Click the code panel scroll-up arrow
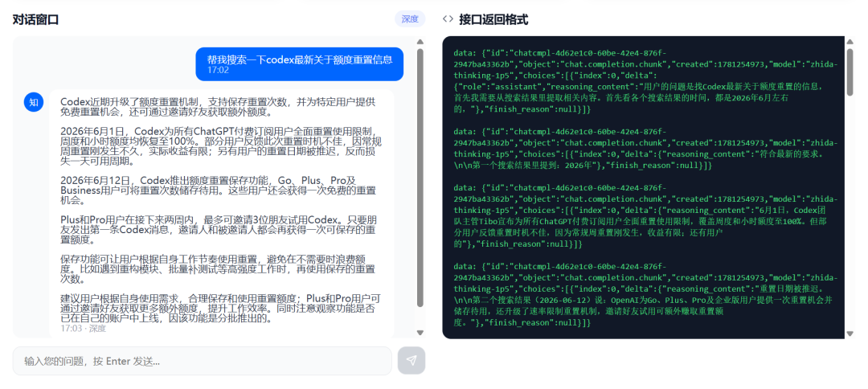Viewport: 868px width, 389px height. point(850,42)
